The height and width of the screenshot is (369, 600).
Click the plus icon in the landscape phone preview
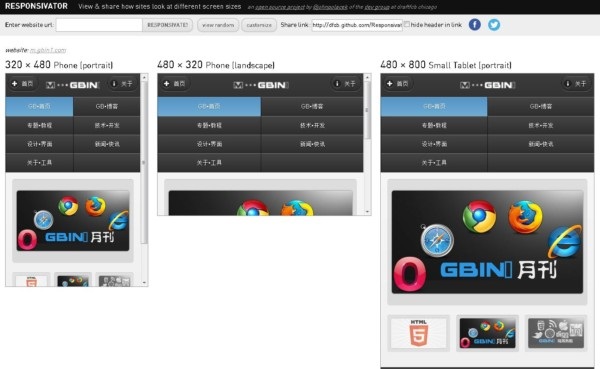166,83
